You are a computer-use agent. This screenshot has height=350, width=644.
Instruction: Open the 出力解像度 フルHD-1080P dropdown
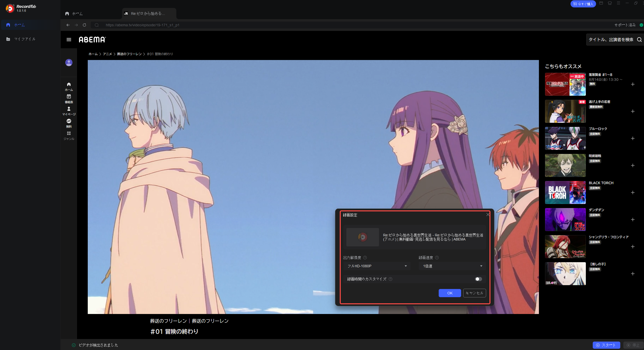point(377,266)
